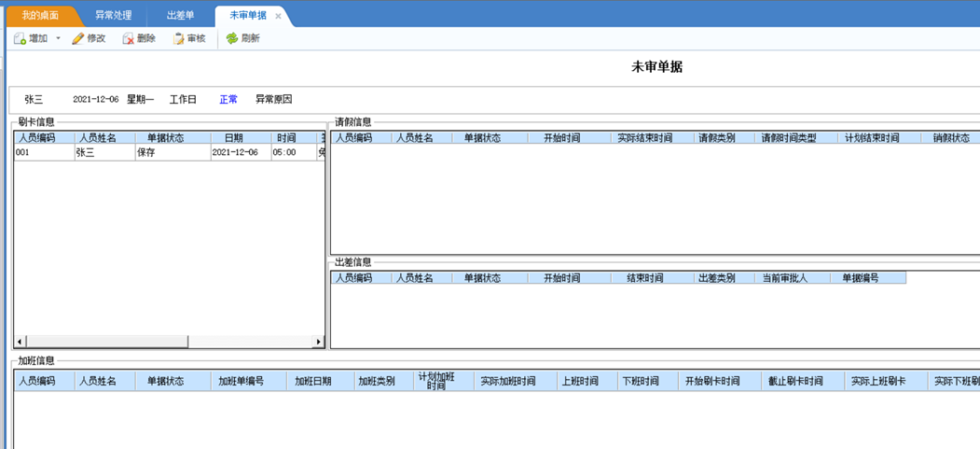Image resolution: width=980 pixels, height=449 pixels.
Task: Click 日期 column header in 刷卡信息
Action: [241, 137]
